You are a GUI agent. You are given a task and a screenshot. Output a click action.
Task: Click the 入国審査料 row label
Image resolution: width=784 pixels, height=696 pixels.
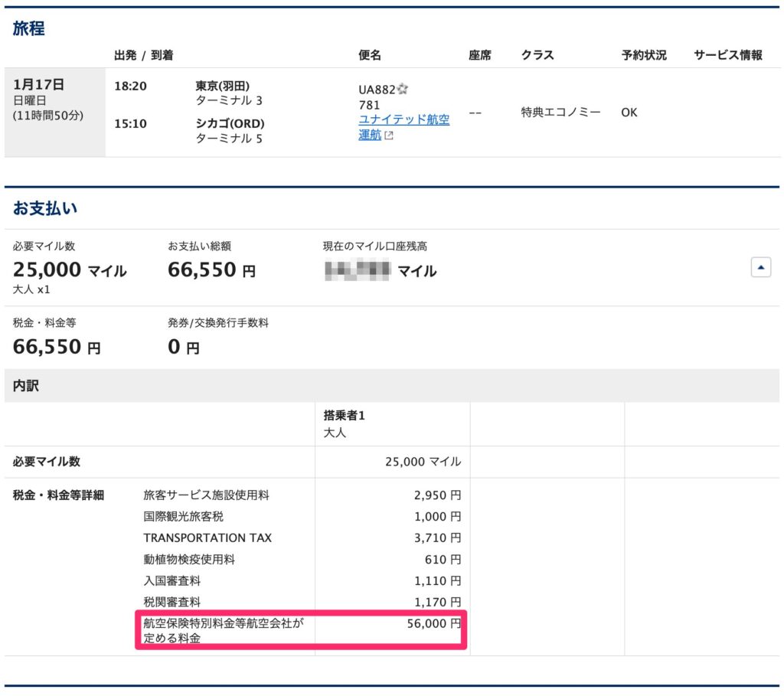coord(172,581)
